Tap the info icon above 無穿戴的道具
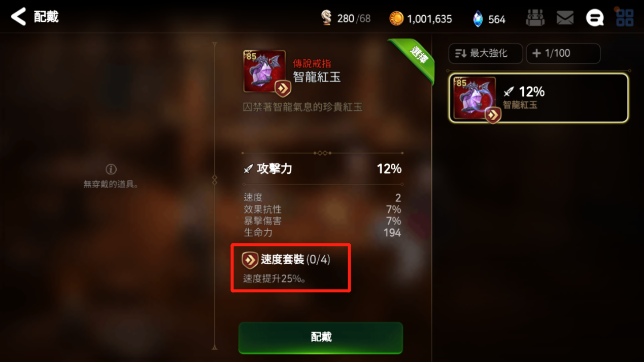 coord(111,169)
